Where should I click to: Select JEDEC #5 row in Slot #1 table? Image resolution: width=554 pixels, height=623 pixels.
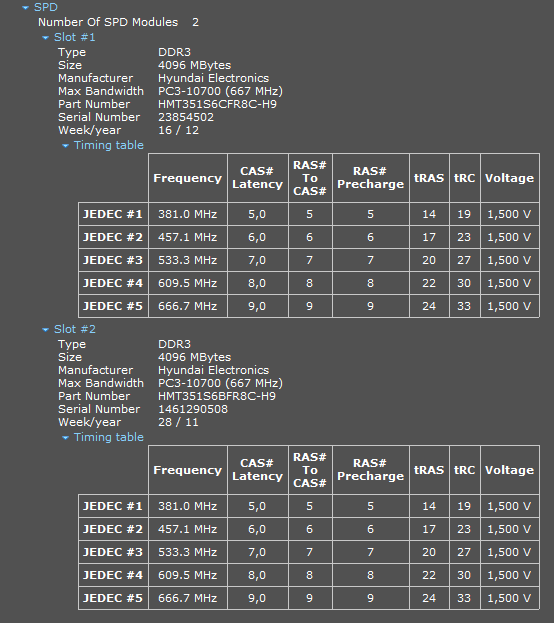[309, 306]
